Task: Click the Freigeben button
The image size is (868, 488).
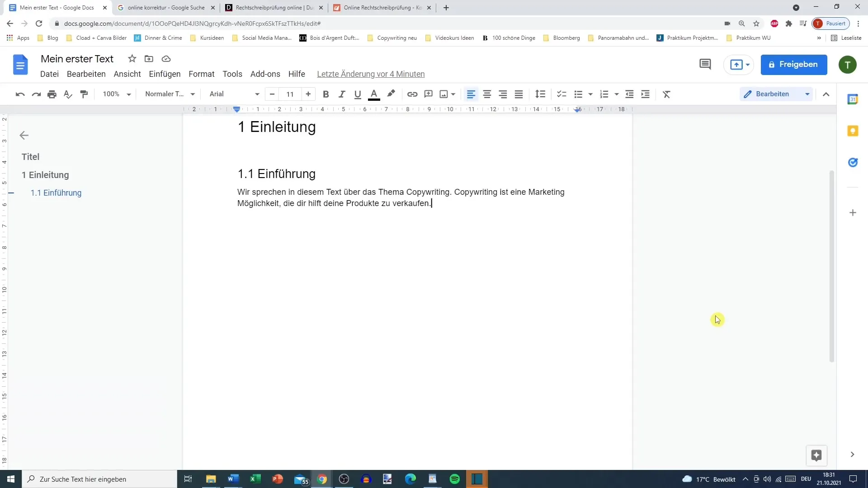Action: click(794, 64)
